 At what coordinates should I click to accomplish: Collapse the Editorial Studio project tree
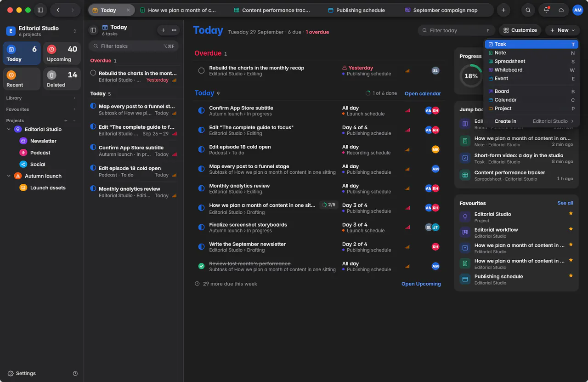click(x=9, y=129)
